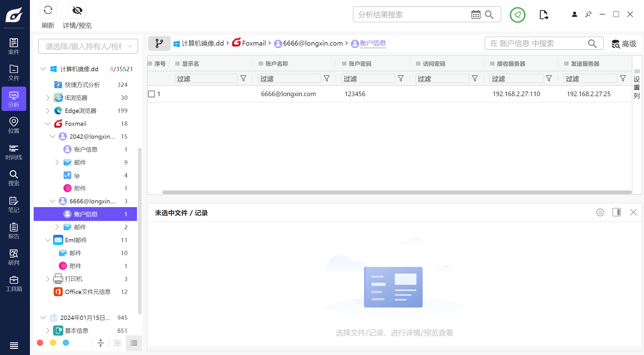Click the red color tag dot
644x355 pixels.
coord(40,343)
